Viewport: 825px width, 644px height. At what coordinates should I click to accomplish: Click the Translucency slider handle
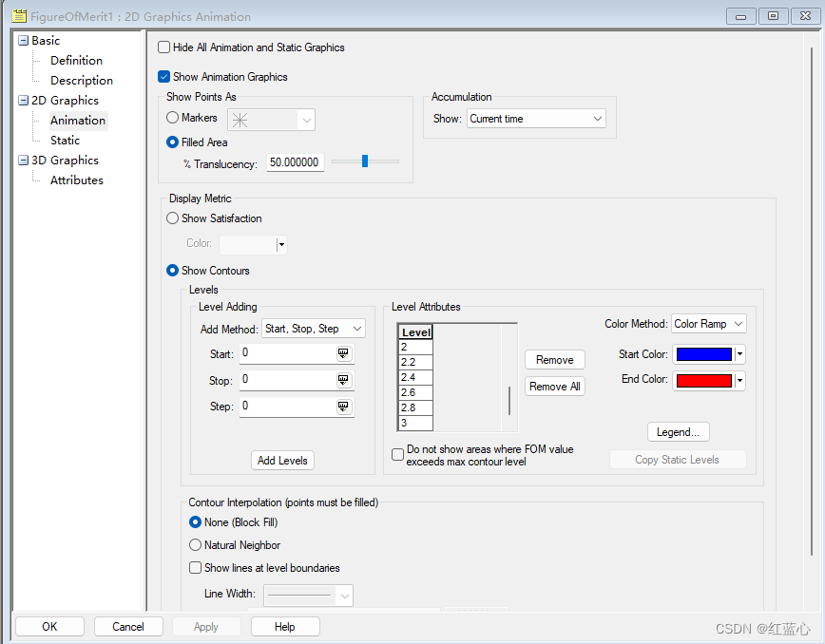click(365, 161)
